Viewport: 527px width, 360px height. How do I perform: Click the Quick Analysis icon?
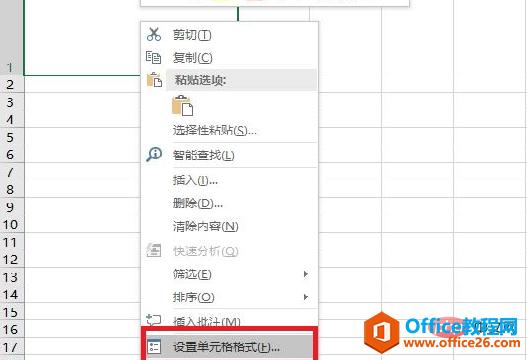[154, 250]
